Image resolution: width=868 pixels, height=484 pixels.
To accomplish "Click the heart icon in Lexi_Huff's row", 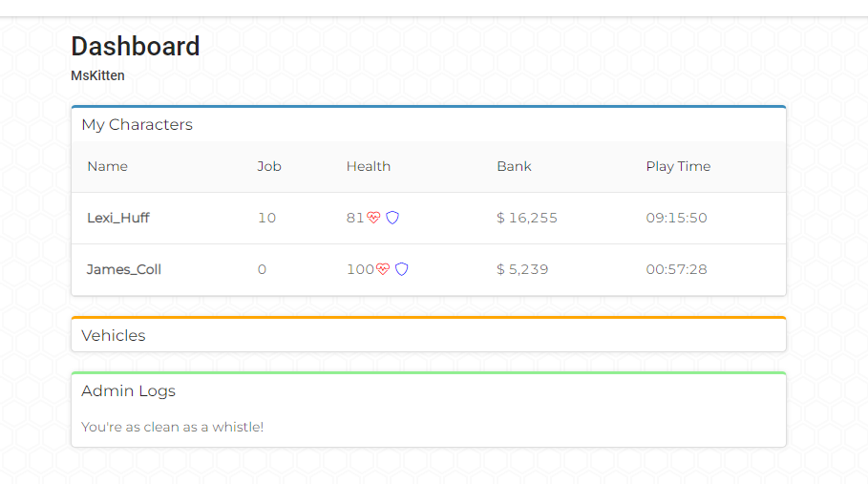I will [373, 218].
